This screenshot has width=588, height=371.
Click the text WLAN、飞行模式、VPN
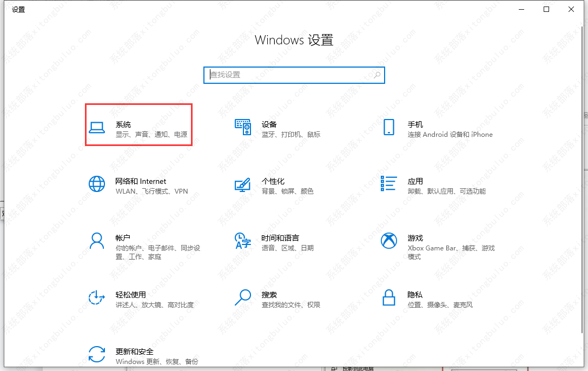152,191
